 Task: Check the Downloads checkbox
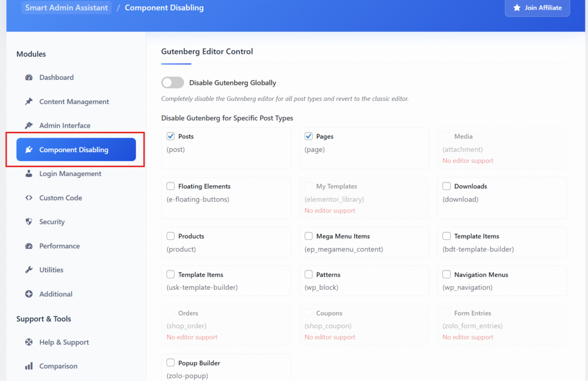point(446,186)
